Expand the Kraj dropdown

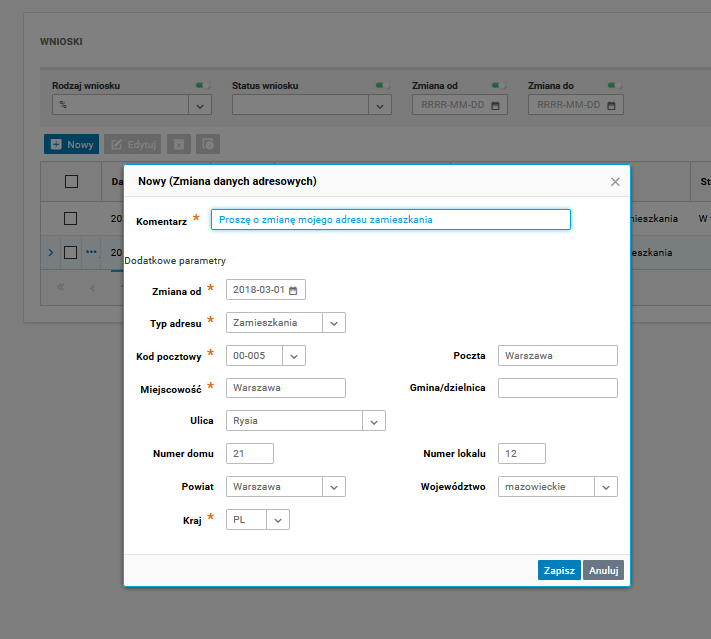pos(279,520)
